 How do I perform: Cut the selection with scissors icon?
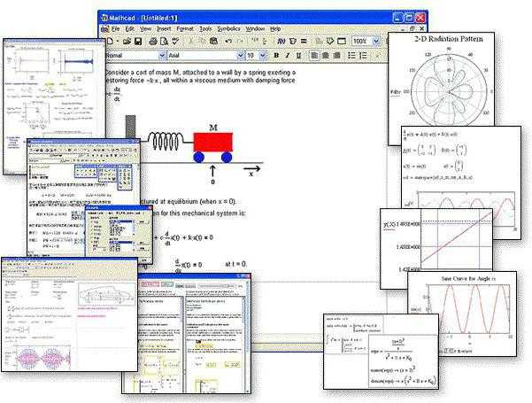click(191, 41)
